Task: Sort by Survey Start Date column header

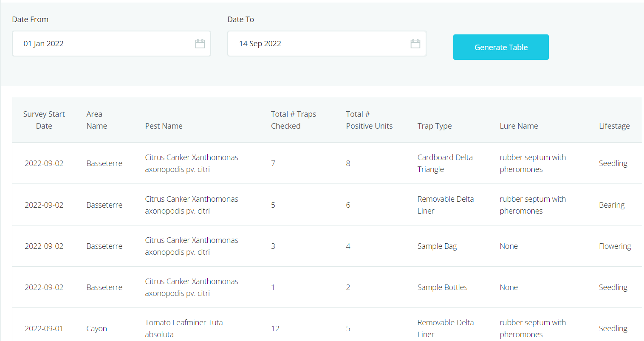Action: click(x=44, y=120)
